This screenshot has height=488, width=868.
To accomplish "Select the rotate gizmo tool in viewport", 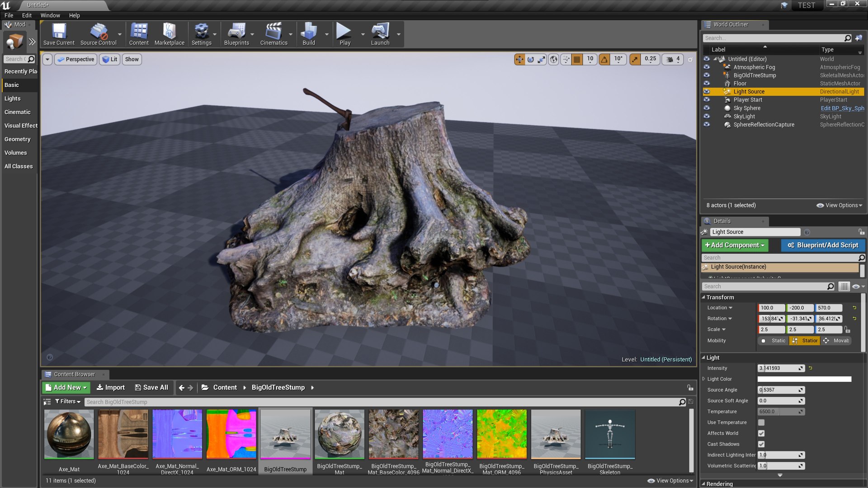I will [x=530, y=59].
